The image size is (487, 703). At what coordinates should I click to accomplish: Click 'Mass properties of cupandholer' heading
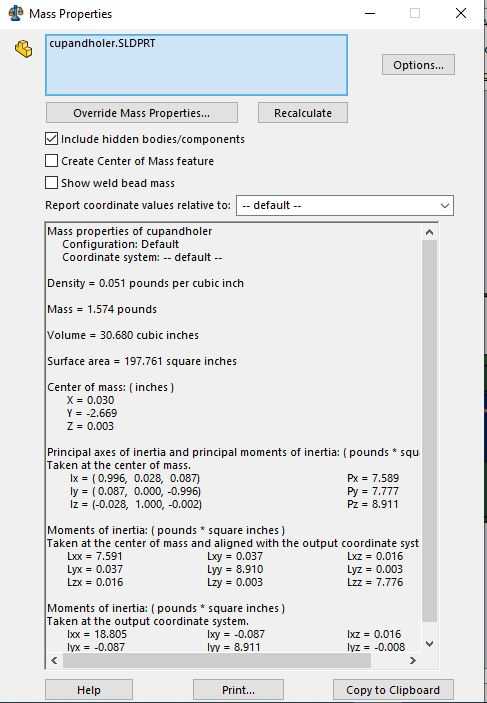tap(130, 231)
